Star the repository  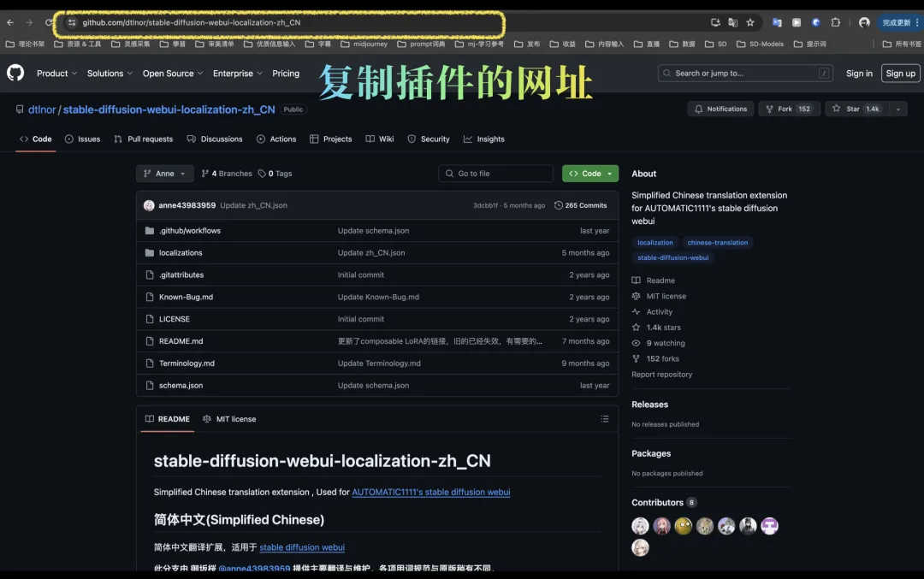tap(855, 109)
